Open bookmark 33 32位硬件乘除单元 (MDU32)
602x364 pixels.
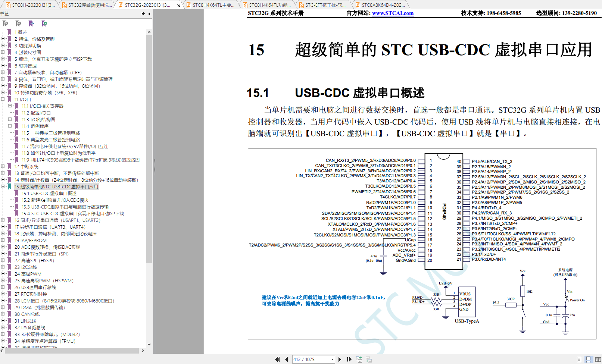47,335
